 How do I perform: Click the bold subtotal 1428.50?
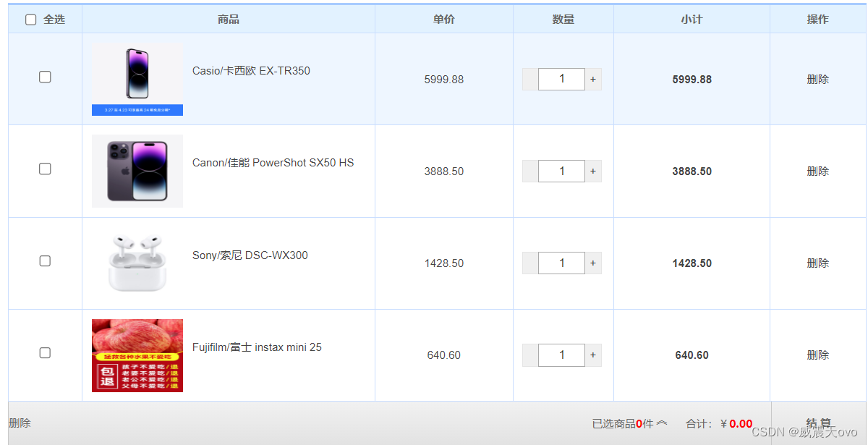(x=692, y=263)
